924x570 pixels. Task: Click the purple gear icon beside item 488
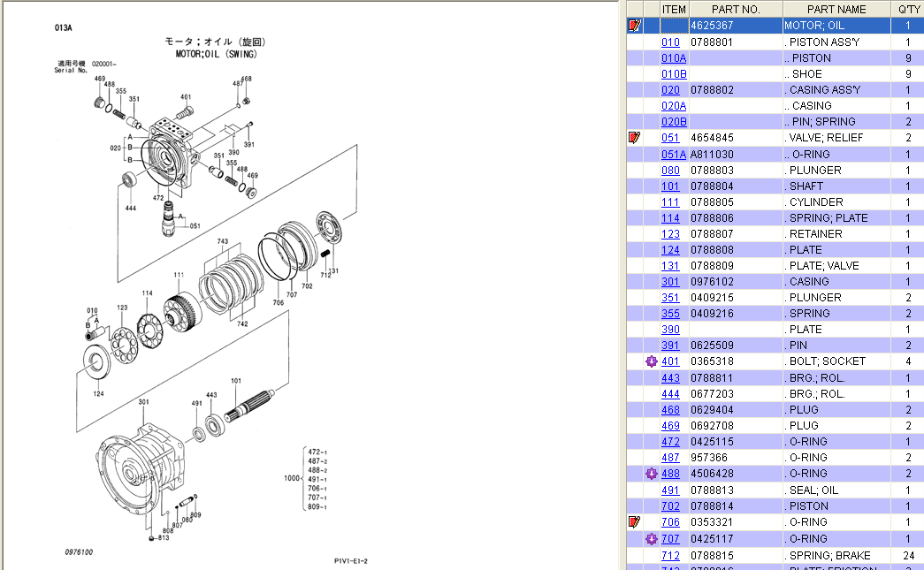click(x=652, y=474)
